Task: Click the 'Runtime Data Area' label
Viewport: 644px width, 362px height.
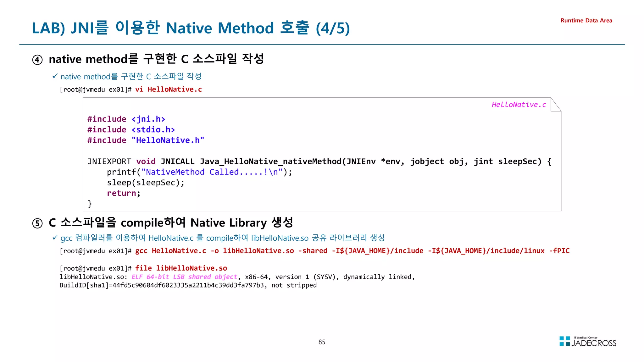Action: 586,20
